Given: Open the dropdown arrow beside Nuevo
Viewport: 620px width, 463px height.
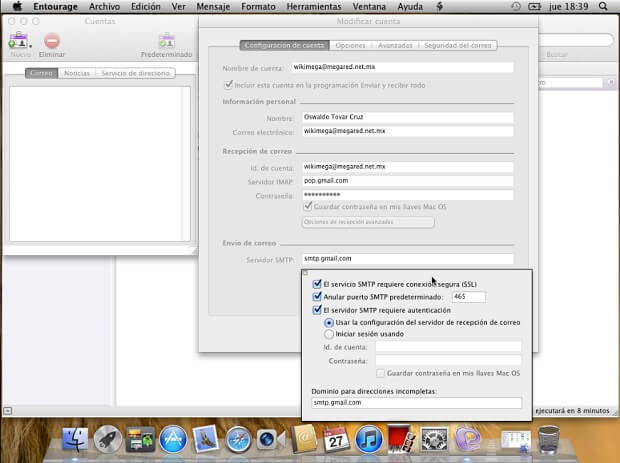Looking at the screenshot, I should pyautogui.click(x=30, y=46).
